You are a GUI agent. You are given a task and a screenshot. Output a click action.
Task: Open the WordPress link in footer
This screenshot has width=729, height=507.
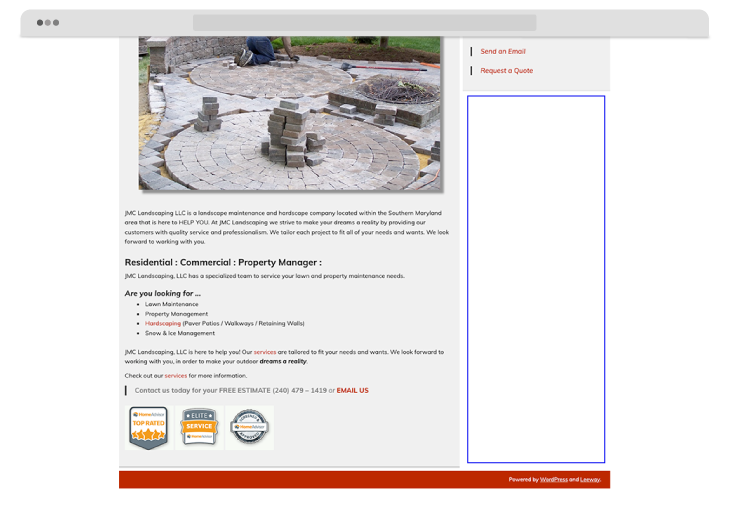pyautogui.click(x=553, y=480)
